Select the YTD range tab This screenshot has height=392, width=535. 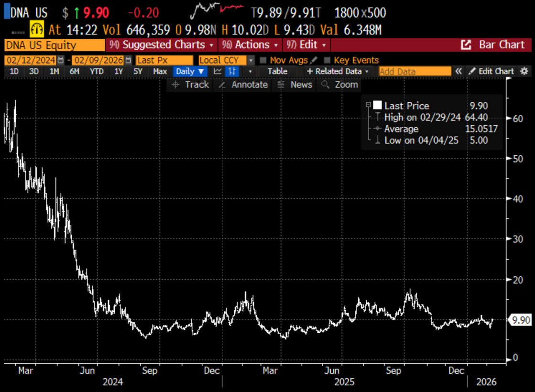[x=97, y=71]
